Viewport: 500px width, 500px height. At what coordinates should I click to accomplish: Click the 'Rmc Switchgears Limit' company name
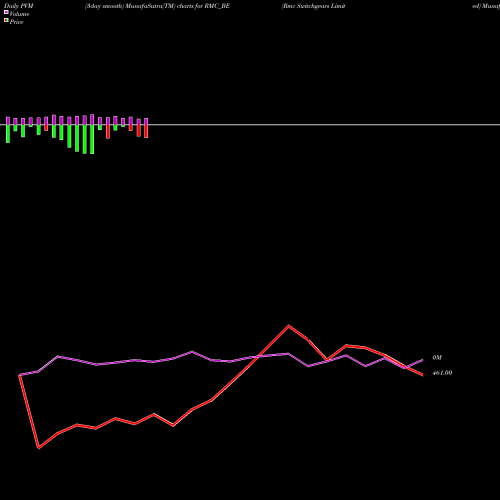313,6
